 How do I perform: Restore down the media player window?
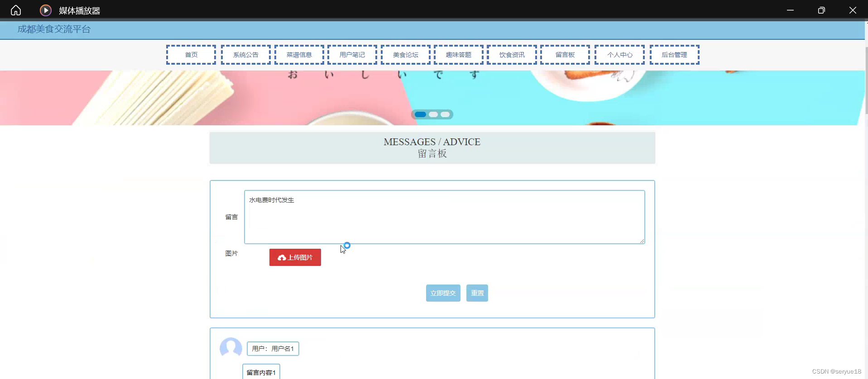(821, 10)
